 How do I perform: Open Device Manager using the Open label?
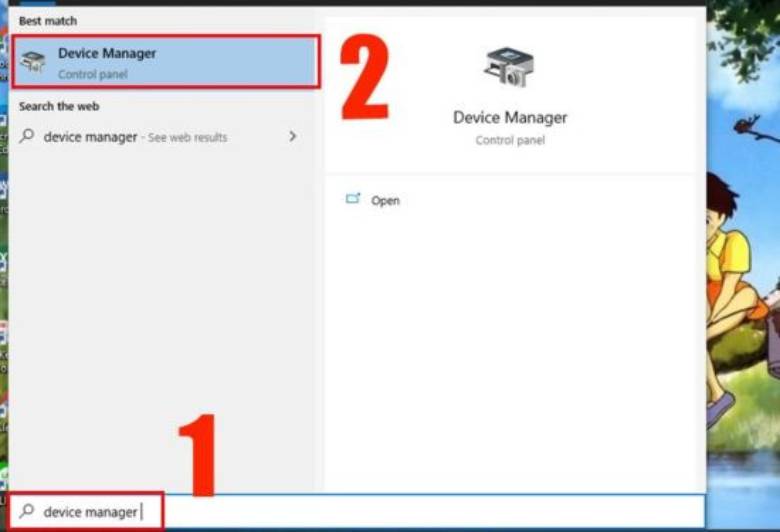(x=385, y=201)
